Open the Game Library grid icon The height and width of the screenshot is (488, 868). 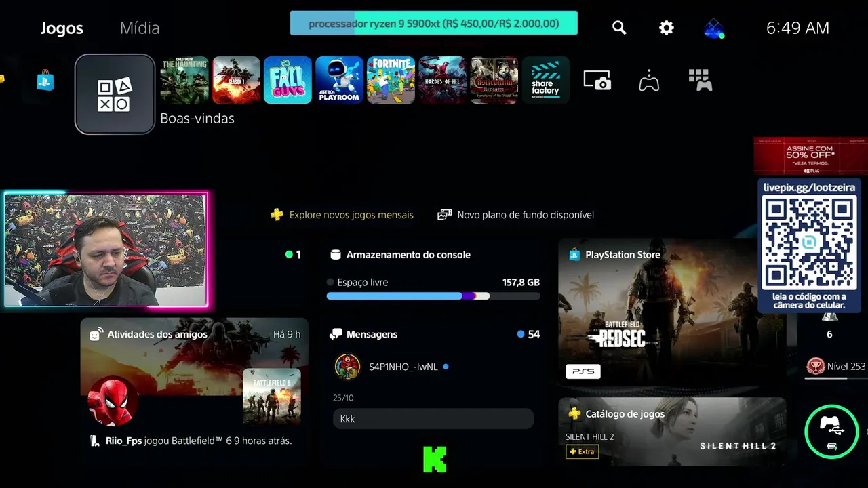(x=700, y=80)
